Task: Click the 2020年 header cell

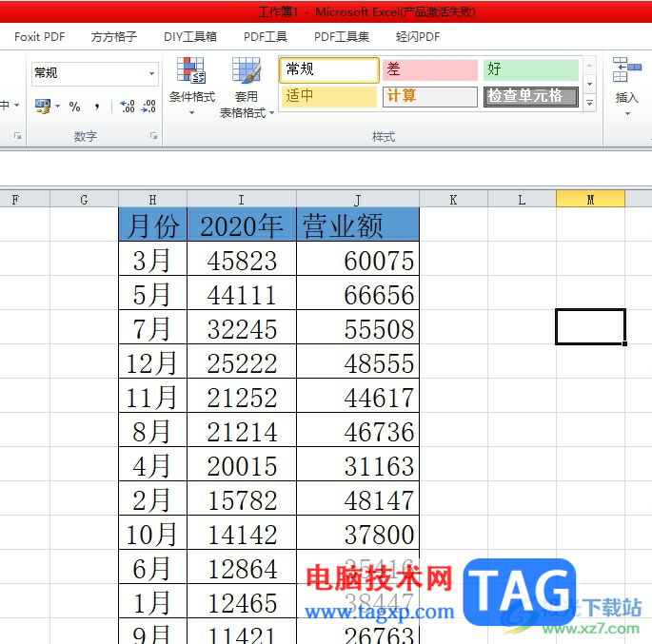Action: (242, 224)
